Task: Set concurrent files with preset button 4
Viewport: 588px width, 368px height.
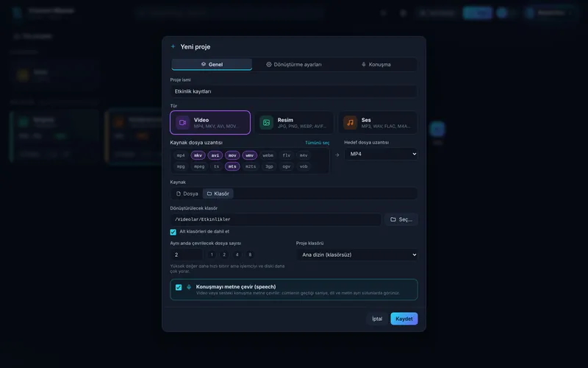Action: click(x=237, y=255)
